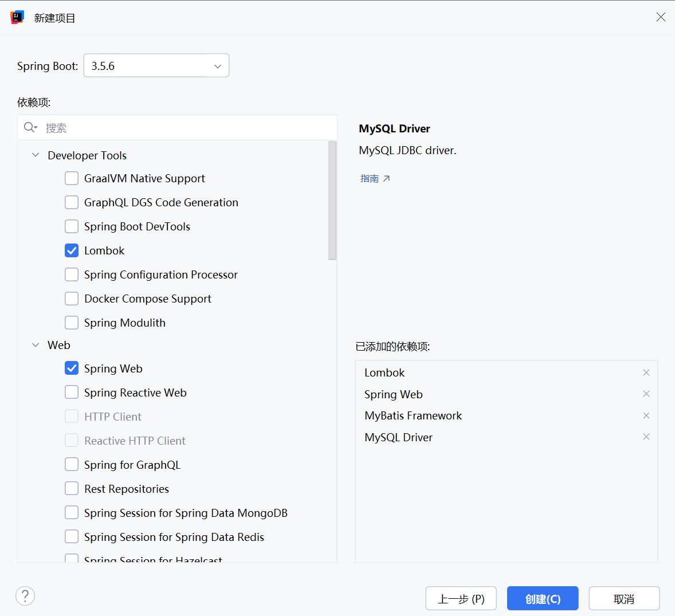The image size is (675, 616).
Task: Uncheck the Spring Web dependency
Action: (72, 368)
